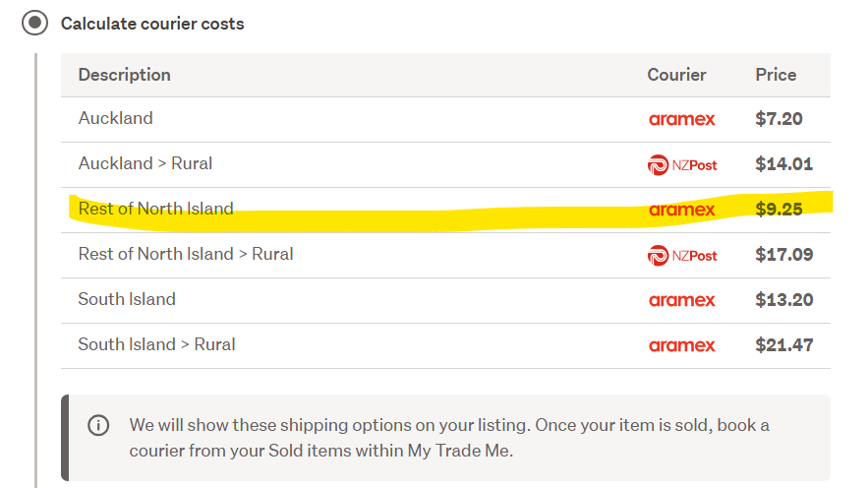The image size is (868, 488).
Task: Click the Calculate courier costs label text
Action: coord(152,23)
